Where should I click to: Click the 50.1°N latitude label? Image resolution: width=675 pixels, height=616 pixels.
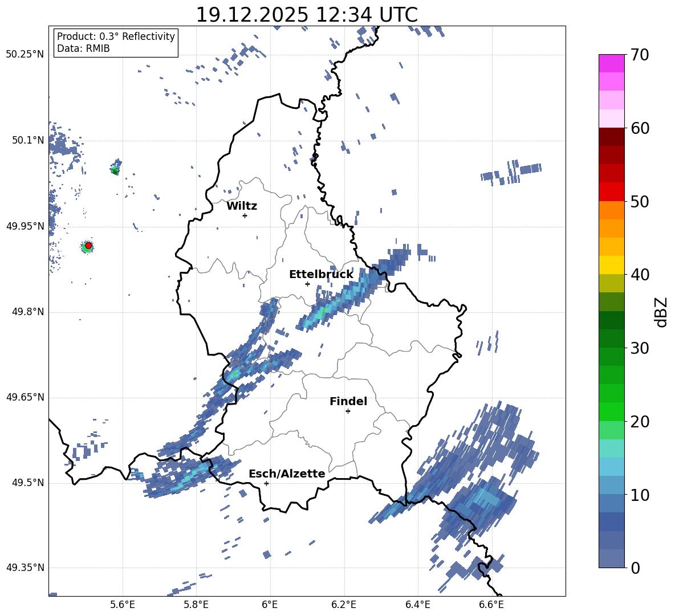tap(27, 140)
